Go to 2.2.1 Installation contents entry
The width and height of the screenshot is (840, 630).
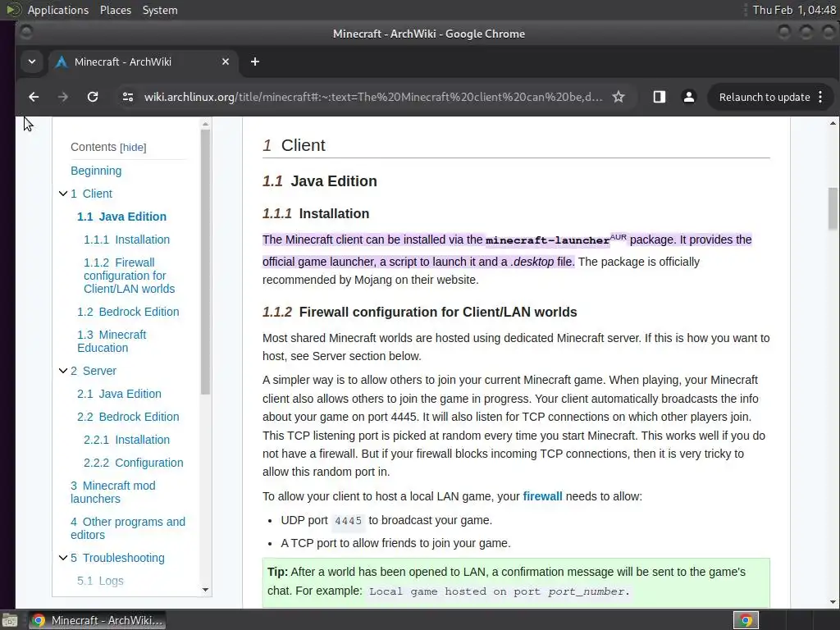point(126,440)
